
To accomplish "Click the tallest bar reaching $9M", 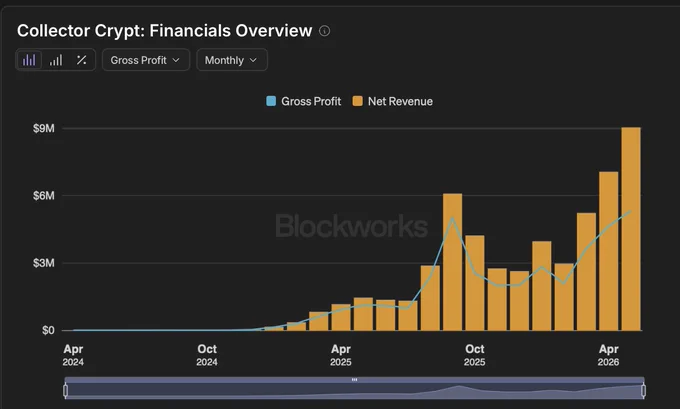I will coord(631,229).
